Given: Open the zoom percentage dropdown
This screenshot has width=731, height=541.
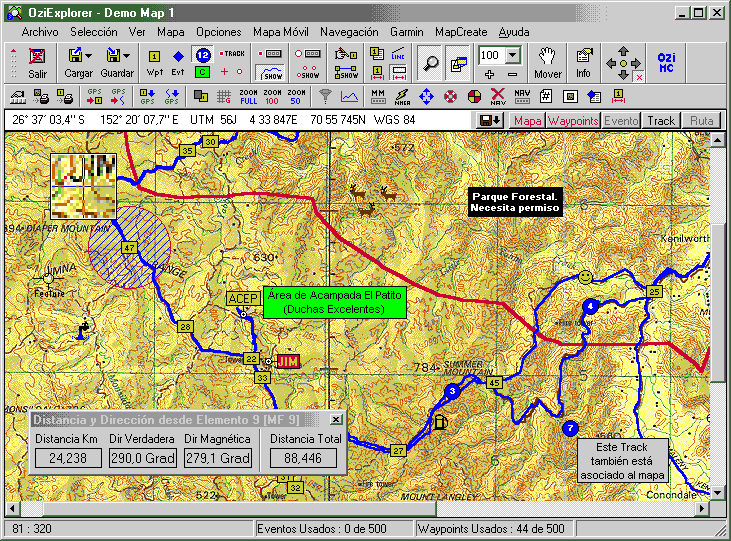Looking at the screenshot, I should click(x=512, y=55).
